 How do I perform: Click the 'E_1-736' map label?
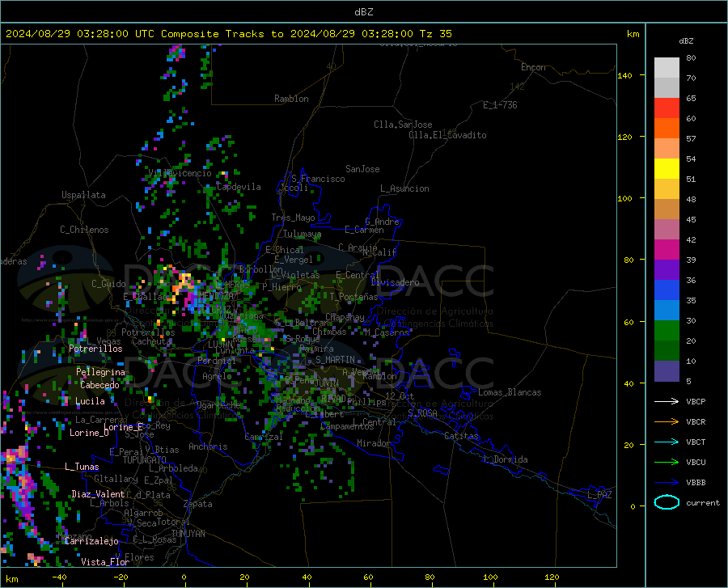pos(500,105)
